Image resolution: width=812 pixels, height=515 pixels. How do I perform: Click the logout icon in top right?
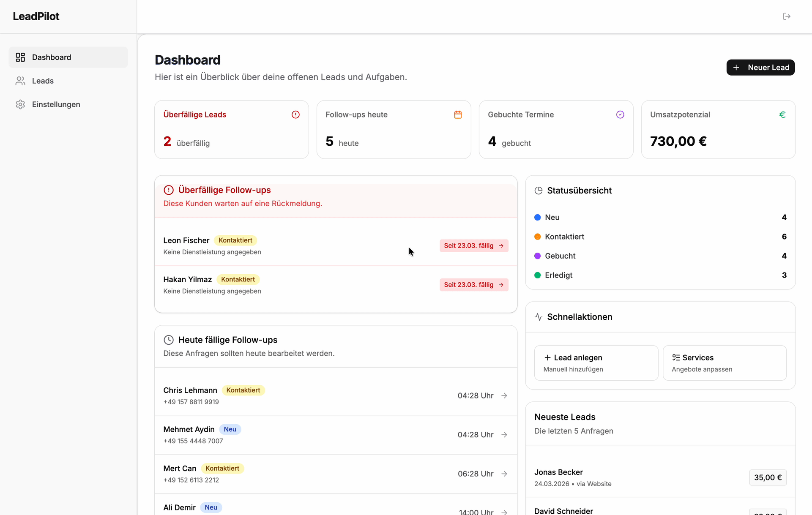tap(786, 16)
